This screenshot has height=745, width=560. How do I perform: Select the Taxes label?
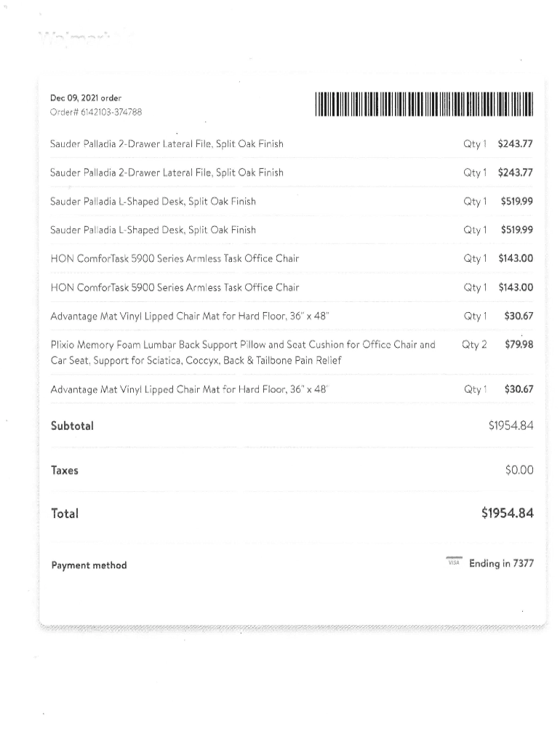pos(65,470)
